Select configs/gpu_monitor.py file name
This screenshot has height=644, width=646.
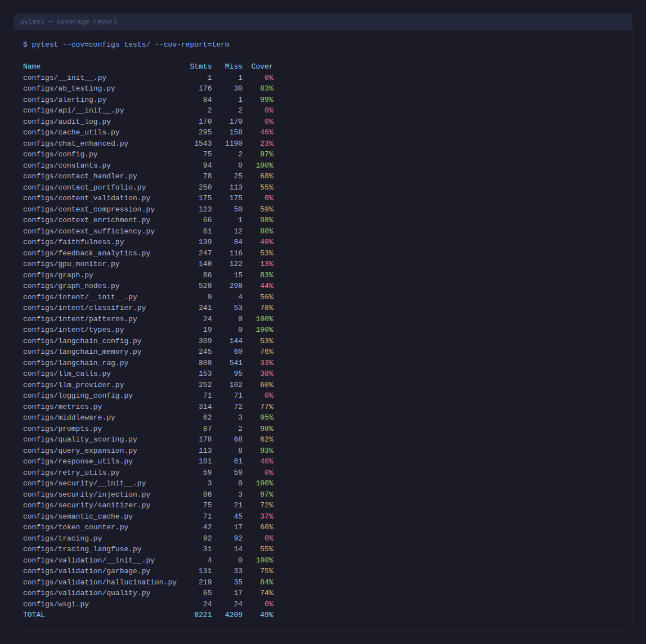[x=71, y=264]
